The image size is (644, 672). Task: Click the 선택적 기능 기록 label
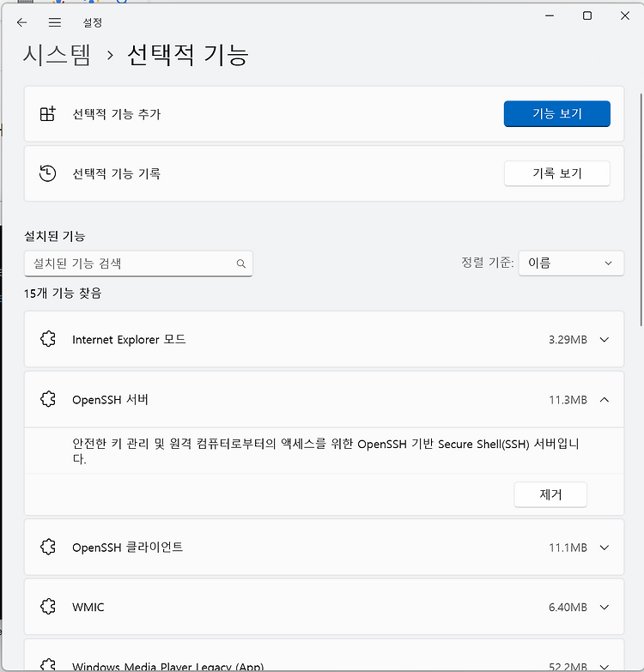pyautogui.click(x=116, y=173)
